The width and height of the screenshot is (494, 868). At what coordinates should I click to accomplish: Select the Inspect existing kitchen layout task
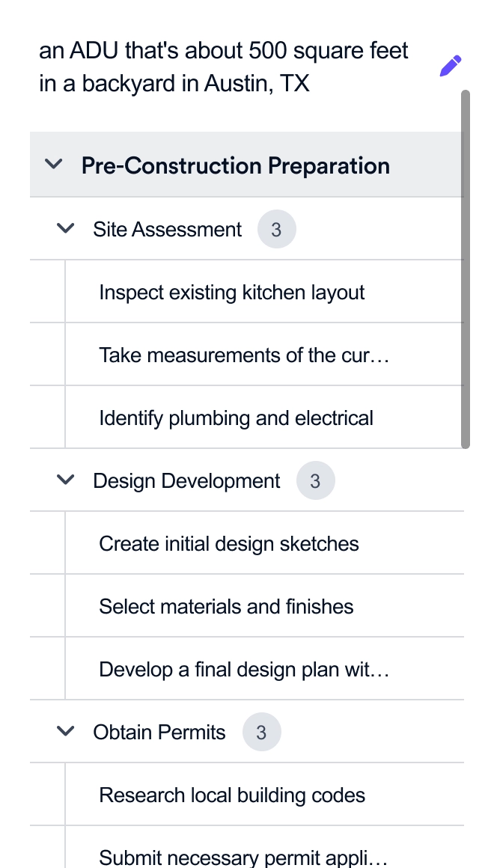[231, 292]
